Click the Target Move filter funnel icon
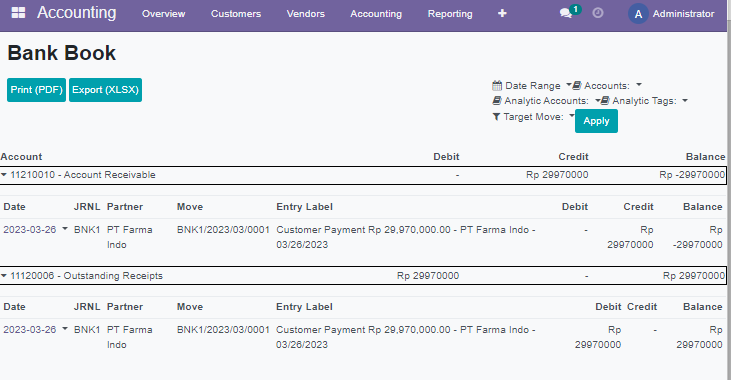Viewport: 731px width, 380px height. point(497,117)
